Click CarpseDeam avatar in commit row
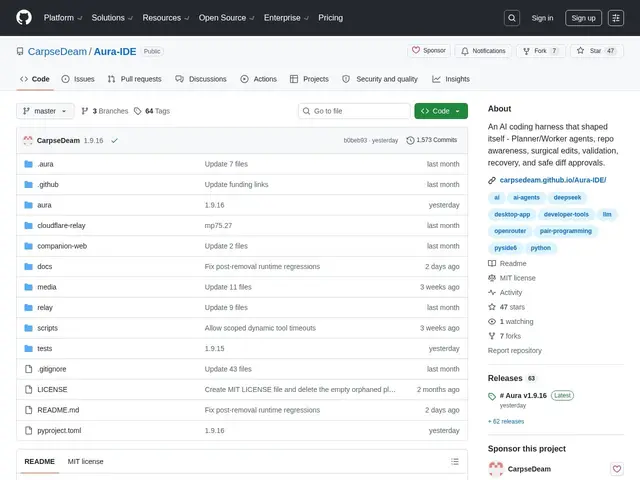The image size is (640, 480). 28,140
